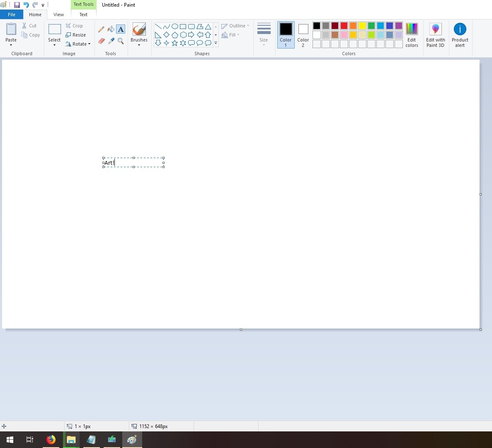Open the File menu

tap(12, 15)
